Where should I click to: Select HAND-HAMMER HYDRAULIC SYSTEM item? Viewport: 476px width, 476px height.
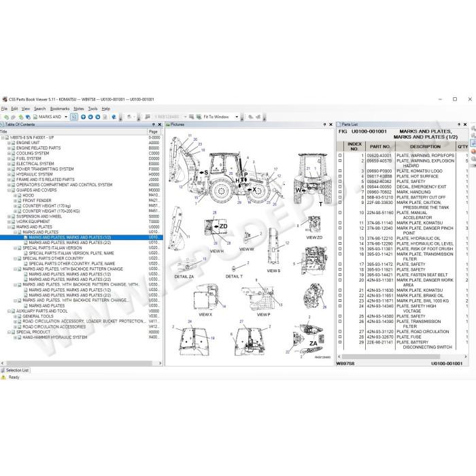[54, 337]
